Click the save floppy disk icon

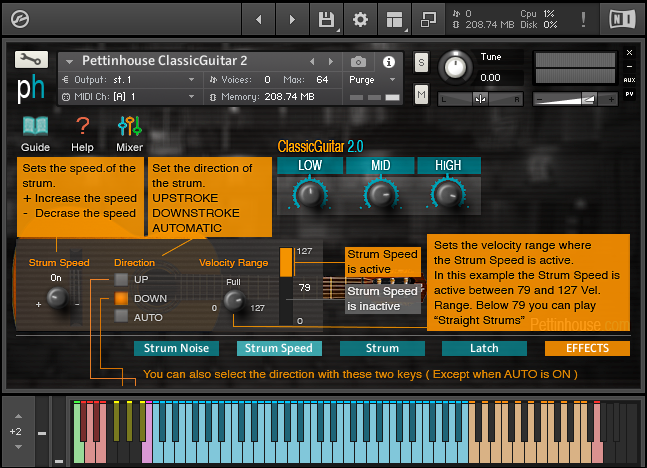coord(326,19)
